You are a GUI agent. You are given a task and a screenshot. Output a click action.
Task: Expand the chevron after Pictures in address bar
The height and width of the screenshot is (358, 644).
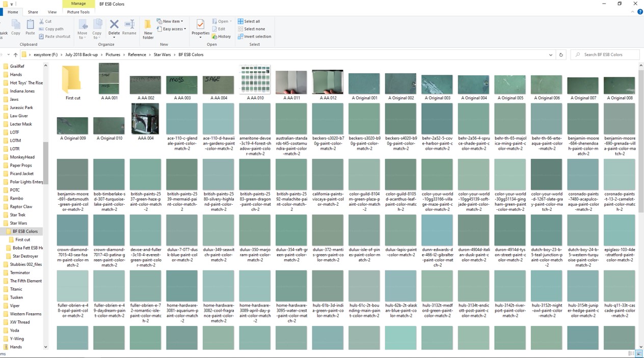point(124,54)
